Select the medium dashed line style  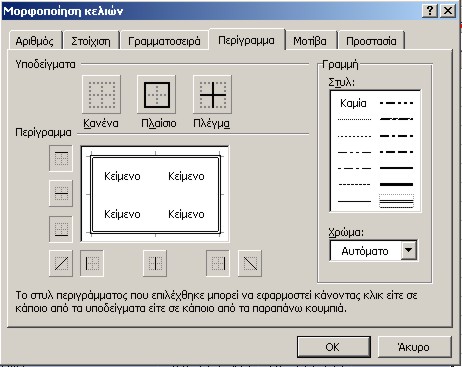396,152
